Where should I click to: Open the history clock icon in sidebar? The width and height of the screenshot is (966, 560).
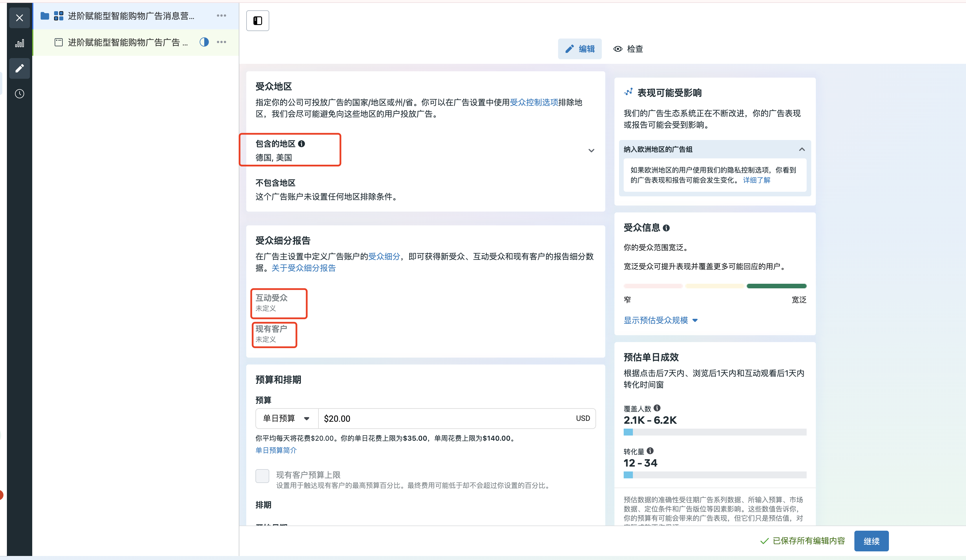tap(19, 93)
